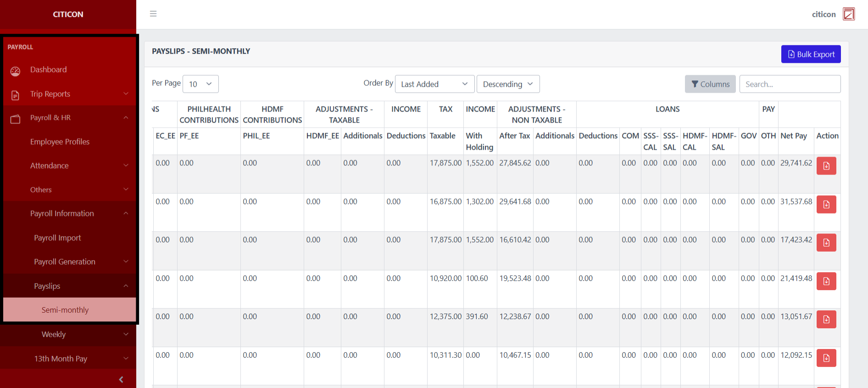Click the Bulk Export button
This screenshot has height=388, width=868.
tap(811, 54)
